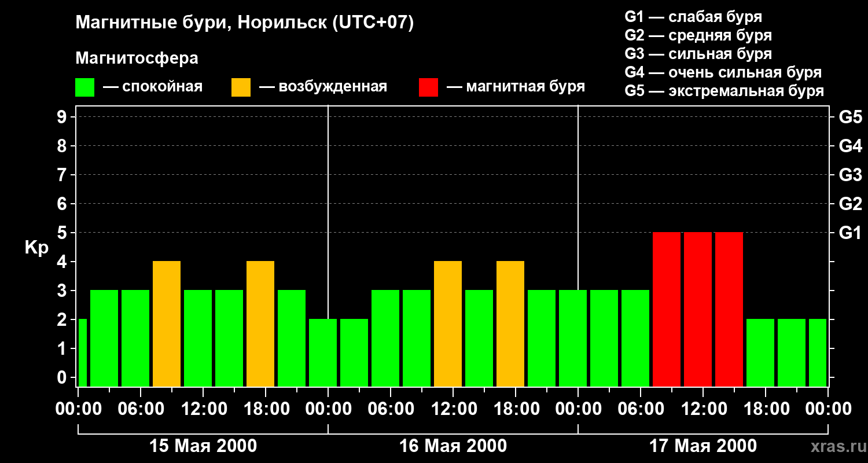The width and height of the screenshot is (868, 463).
Task: Click the red 'магнитная буря' legend swatch
Action: pyautogui.click(x=428, y=87)
